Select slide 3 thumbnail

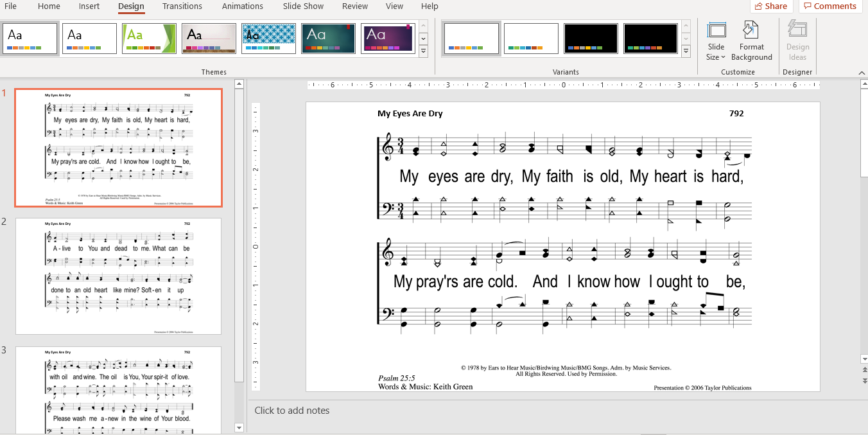tap(119, 390)
